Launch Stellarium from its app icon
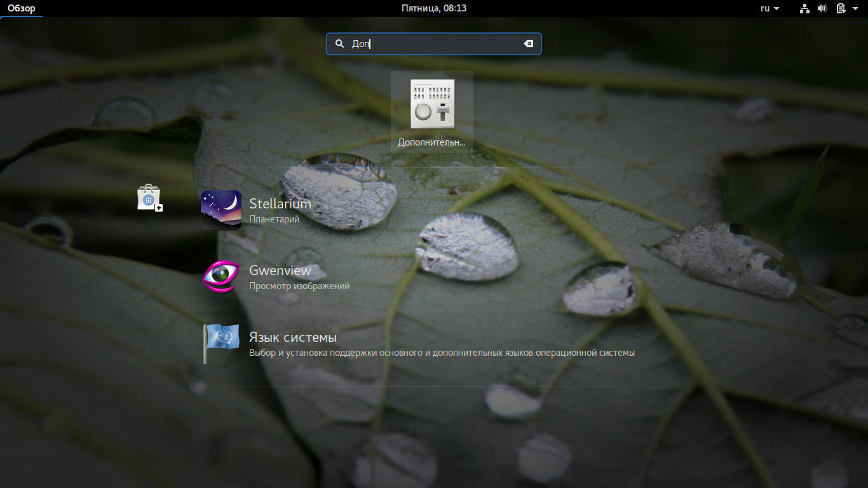Screen dimensions: 868x488 pyautogui.click(x=221, y=210)
